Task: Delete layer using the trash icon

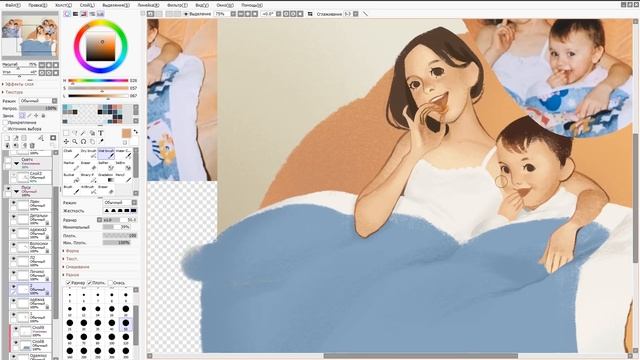Action: pyautogui.click(x=32, y=145)
